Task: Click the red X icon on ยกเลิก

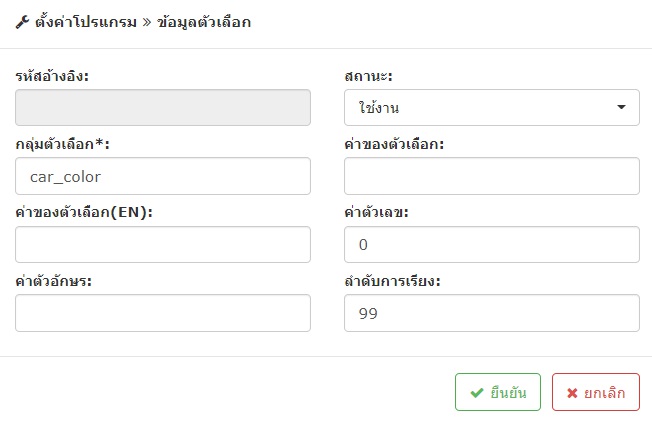Action: tap(572, 393)
